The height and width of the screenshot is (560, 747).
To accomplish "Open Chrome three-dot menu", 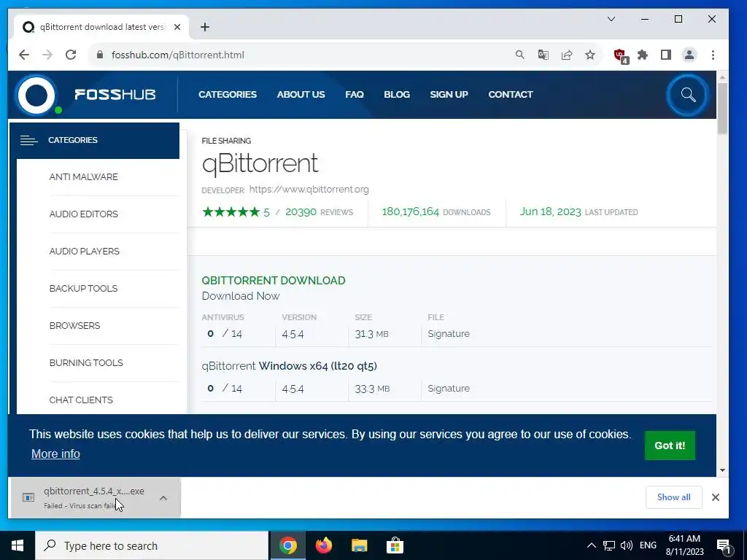I will [x=713, y=55].
